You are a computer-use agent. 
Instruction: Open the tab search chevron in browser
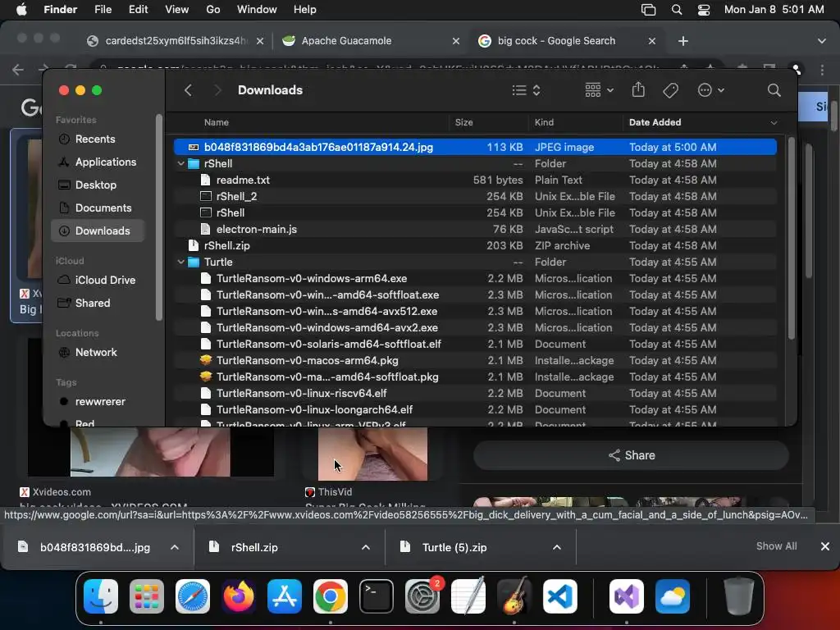pos(822,41)
